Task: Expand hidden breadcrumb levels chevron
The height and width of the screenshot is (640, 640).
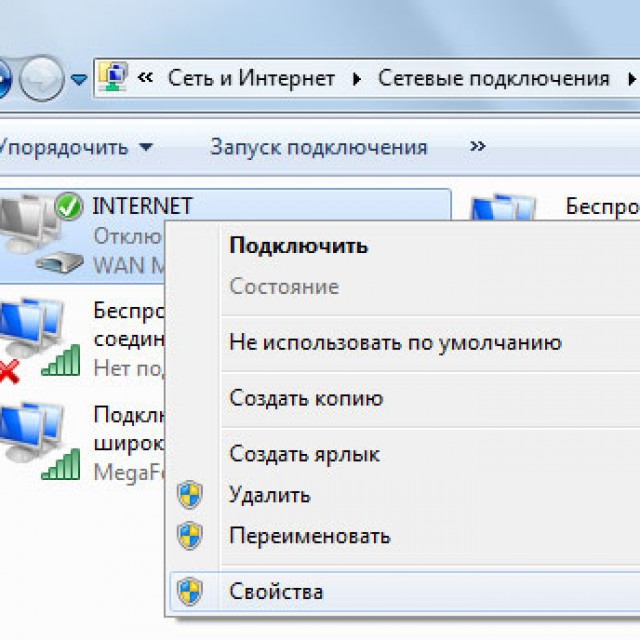Action: click(145, 77)
